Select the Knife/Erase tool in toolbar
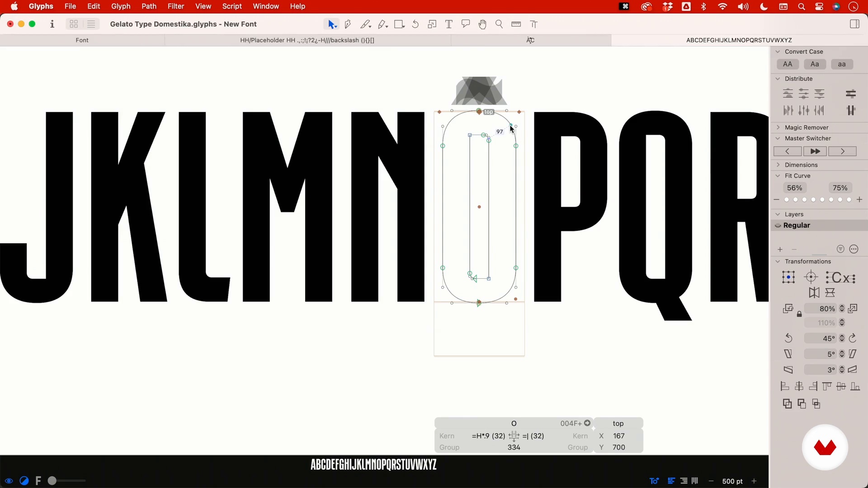The height and width of the screenshot is (488, 868). click(x=365, y=24)
